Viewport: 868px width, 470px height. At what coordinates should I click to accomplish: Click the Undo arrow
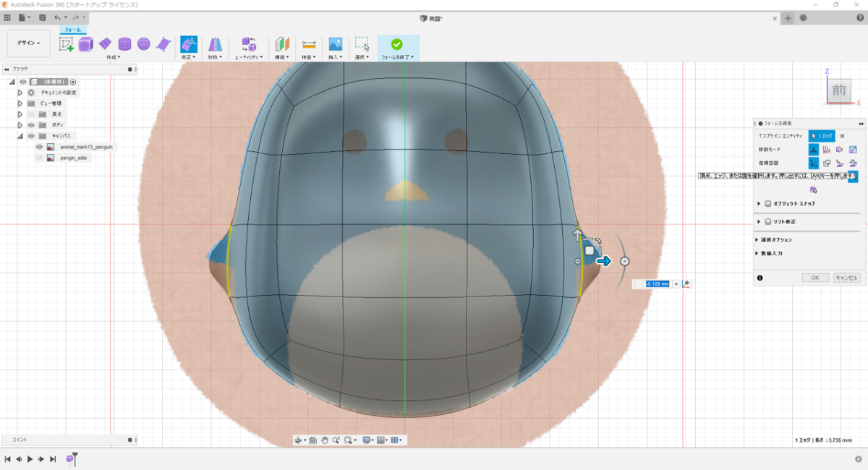(x=58, y=17)
